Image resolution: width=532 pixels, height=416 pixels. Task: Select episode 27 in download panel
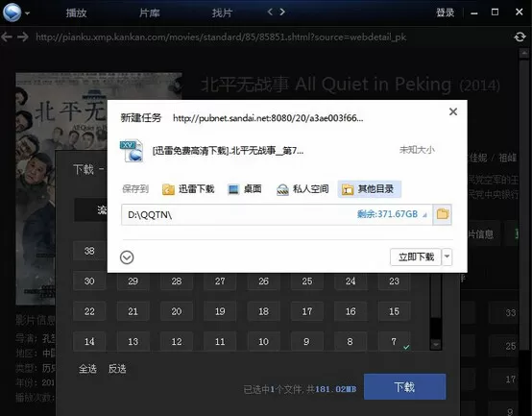pyautogui.click(x=220, y=281)
